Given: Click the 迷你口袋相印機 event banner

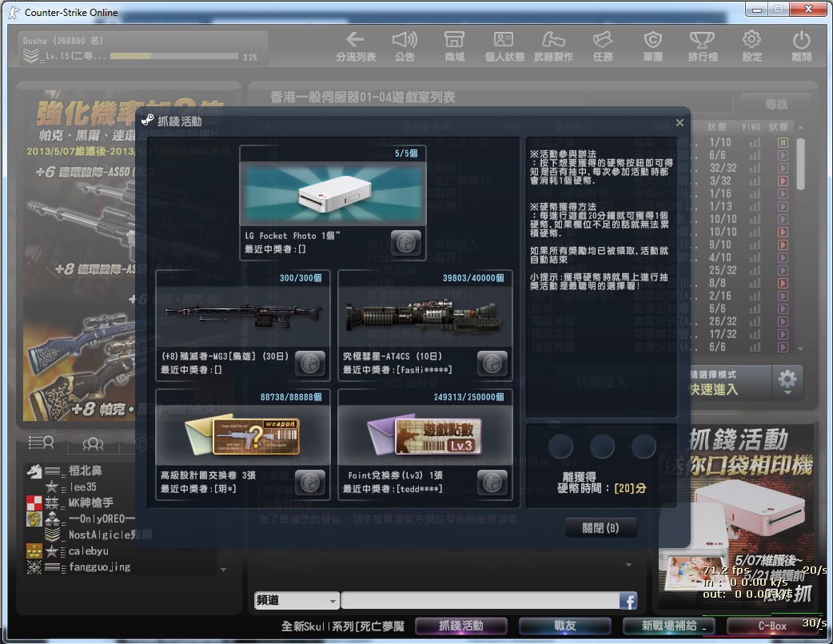Looking at the screenshot, I should (x=737, y=518).
